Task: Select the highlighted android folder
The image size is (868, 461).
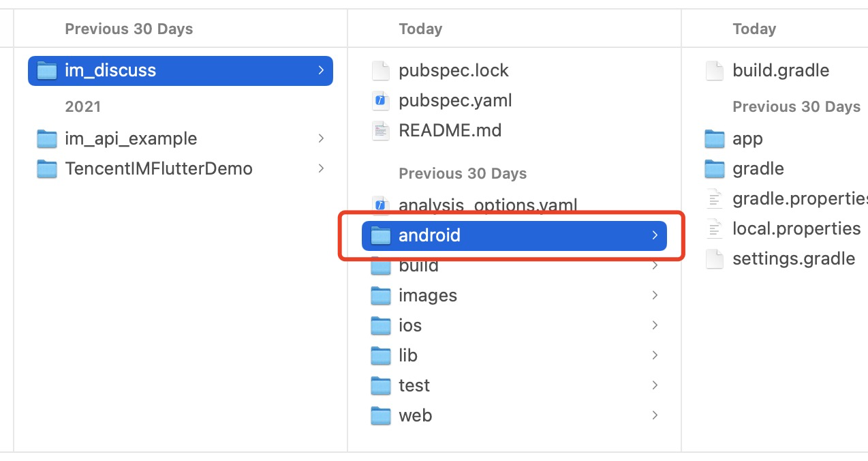Action: coord(429,235)
